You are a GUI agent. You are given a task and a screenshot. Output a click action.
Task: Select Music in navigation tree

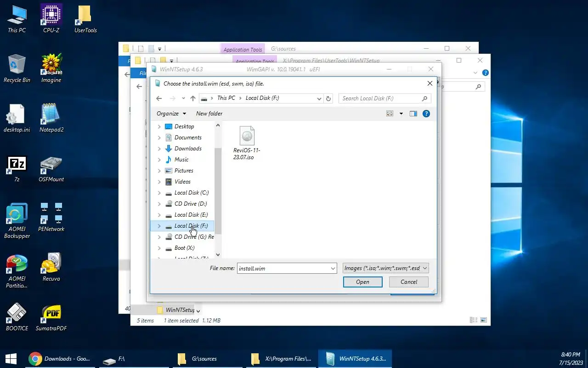[181, 160]
